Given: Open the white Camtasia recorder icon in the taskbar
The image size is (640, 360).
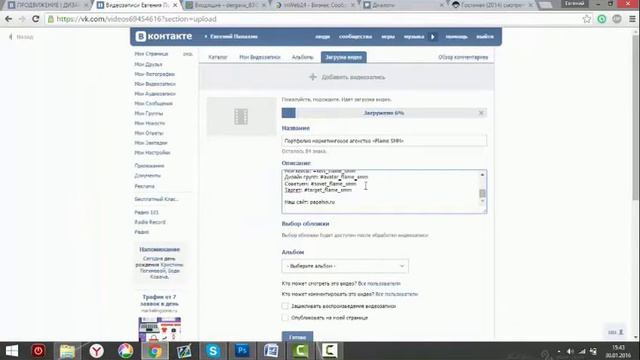Looking at the screenshot, I should click(330, 351).
